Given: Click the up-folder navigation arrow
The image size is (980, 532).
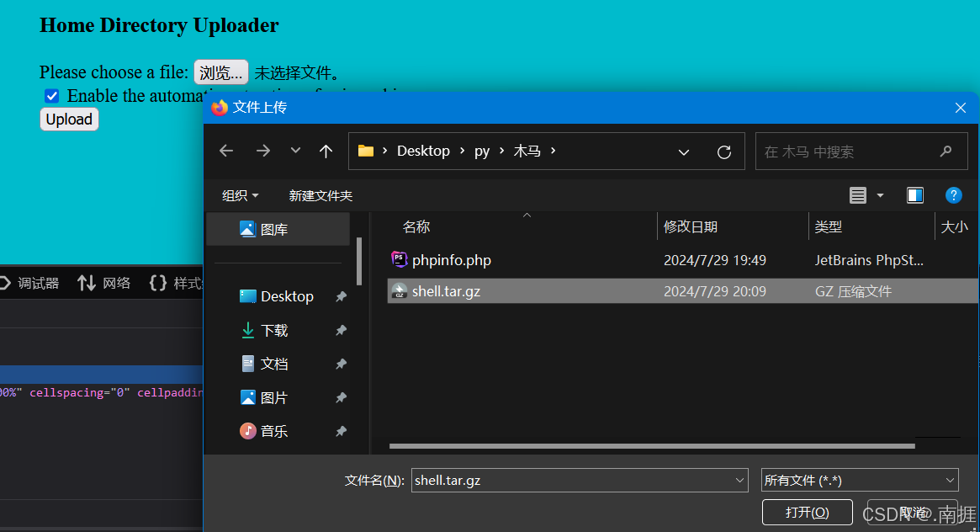Looking at the screenshot, I should (326, 151).
